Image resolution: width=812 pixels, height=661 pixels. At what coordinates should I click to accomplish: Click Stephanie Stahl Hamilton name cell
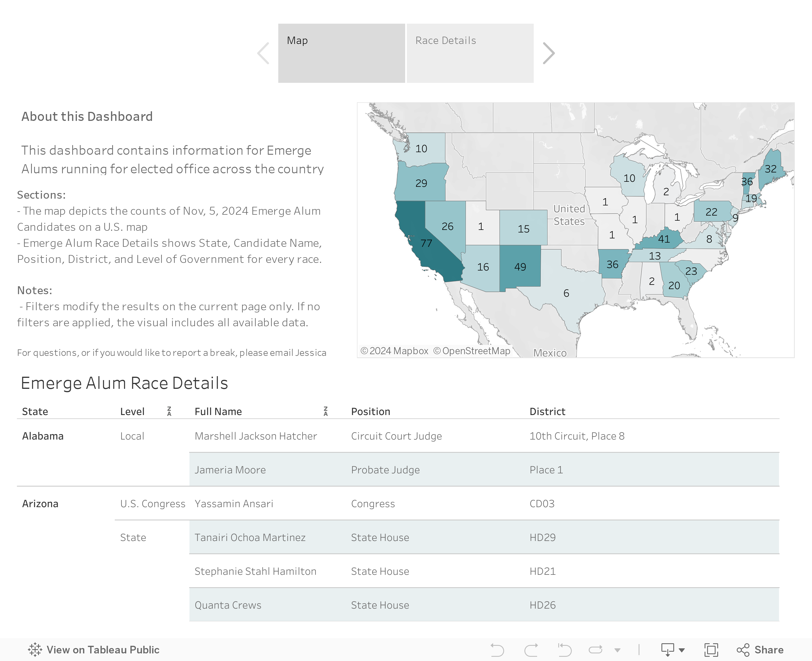[x=255, y=571]
